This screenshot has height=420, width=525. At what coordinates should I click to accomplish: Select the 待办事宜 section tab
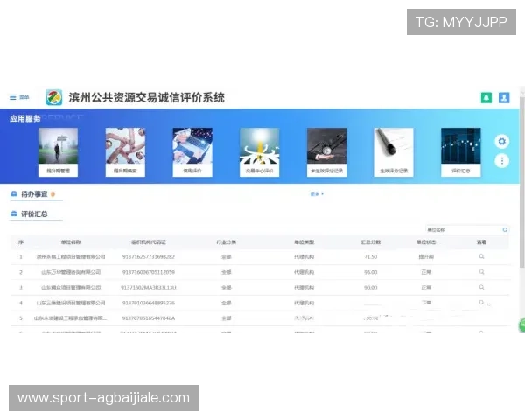pyautogui.click(x=33, y=194)
